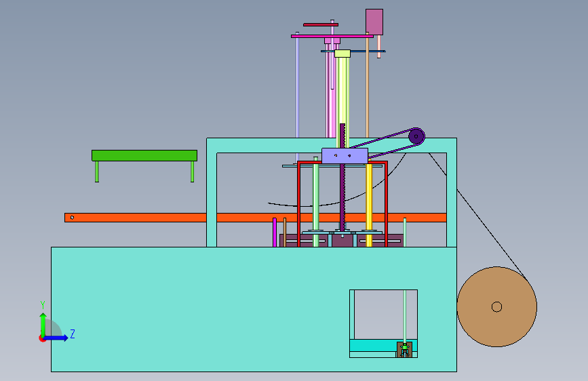Select the blue Z axis arrow
This screenshot has height=381, width=588.
56,338
